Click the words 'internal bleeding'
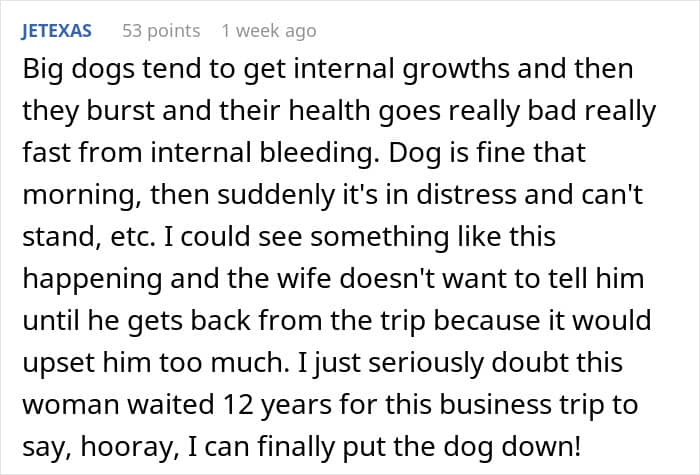Image resolution: width=700 pixels, height=475 pixels. coord(262,153)
